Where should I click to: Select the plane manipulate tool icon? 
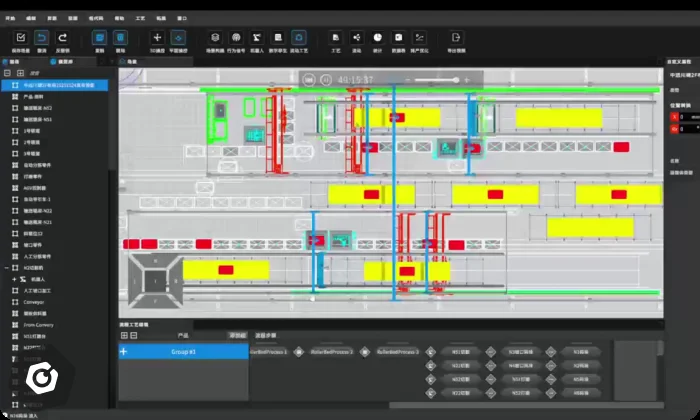click(x=178, y=38)
